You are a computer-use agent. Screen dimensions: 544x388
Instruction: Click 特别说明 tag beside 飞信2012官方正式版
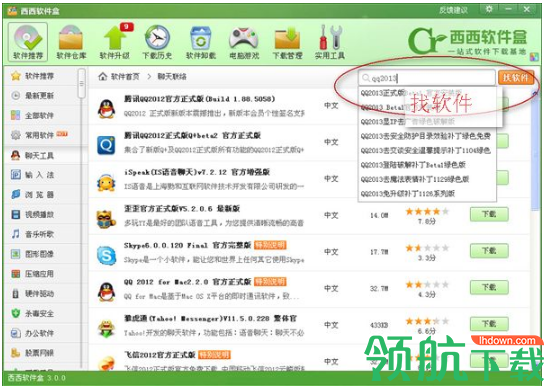point(214,355)
